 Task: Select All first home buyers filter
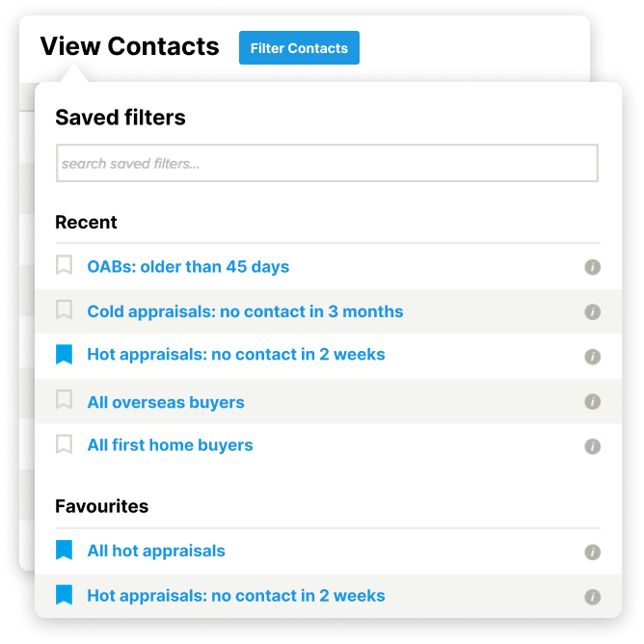coord(170,445)
